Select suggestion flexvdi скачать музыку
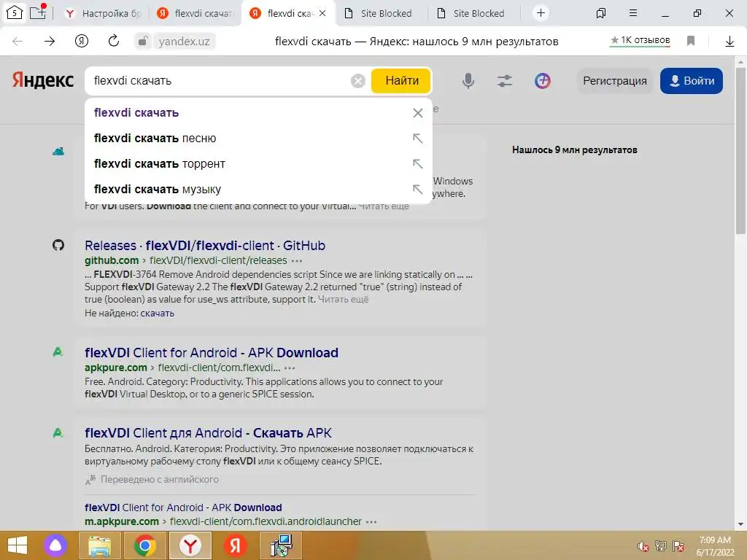The height and width of the screenshot is (560, 747). click(258, 189)
